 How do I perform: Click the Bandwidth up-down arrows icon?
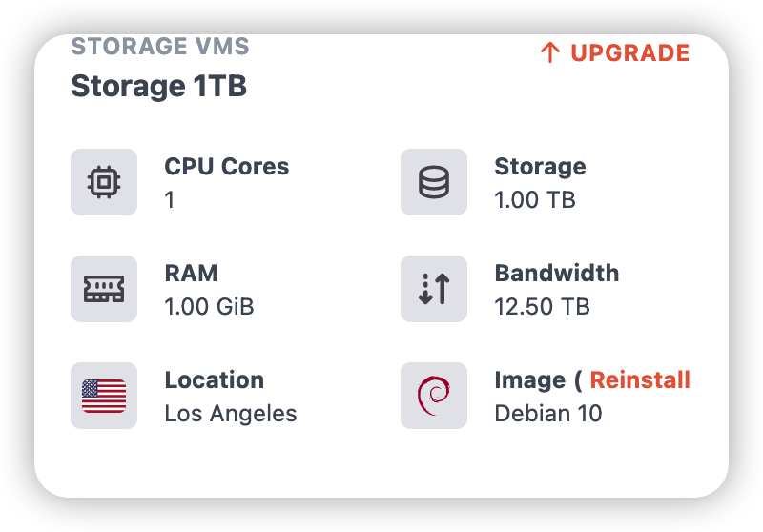(434, 289)
